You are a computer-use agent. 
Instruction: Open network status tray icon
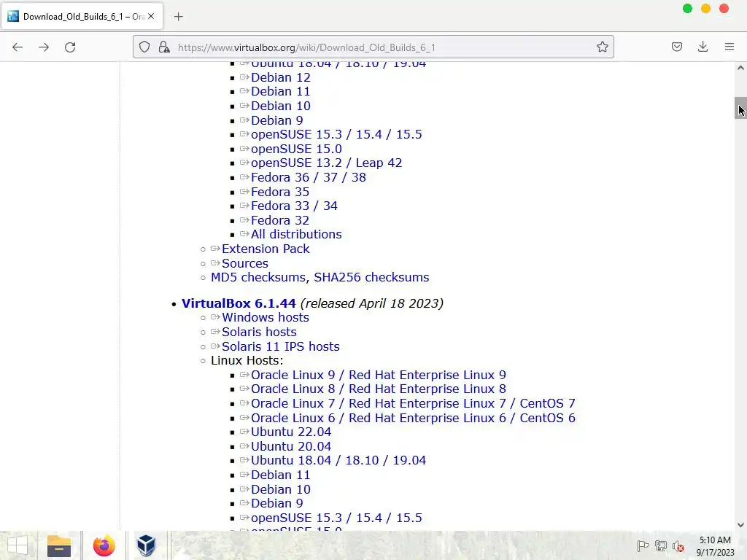coord(661,546)
